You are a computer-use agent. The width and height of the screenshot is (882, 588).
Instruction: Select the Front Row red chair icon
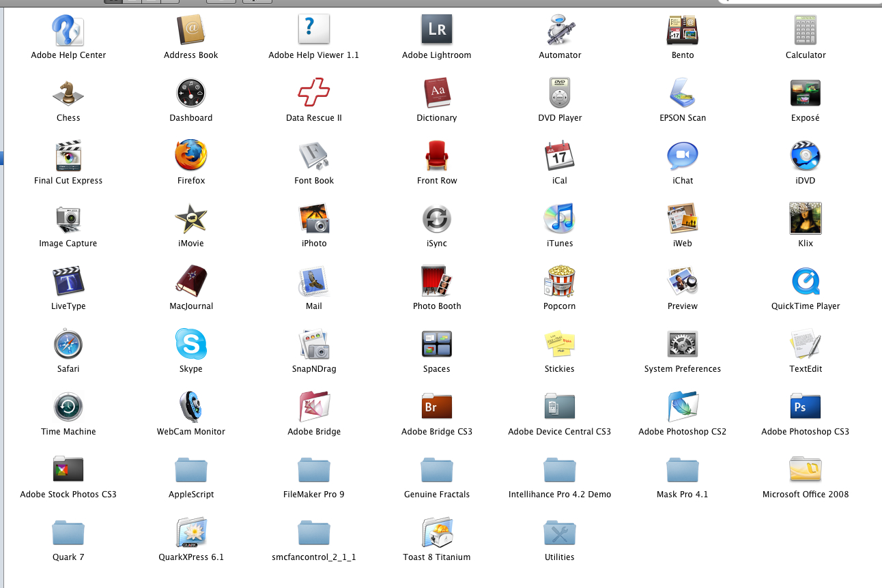pos(437,156)
